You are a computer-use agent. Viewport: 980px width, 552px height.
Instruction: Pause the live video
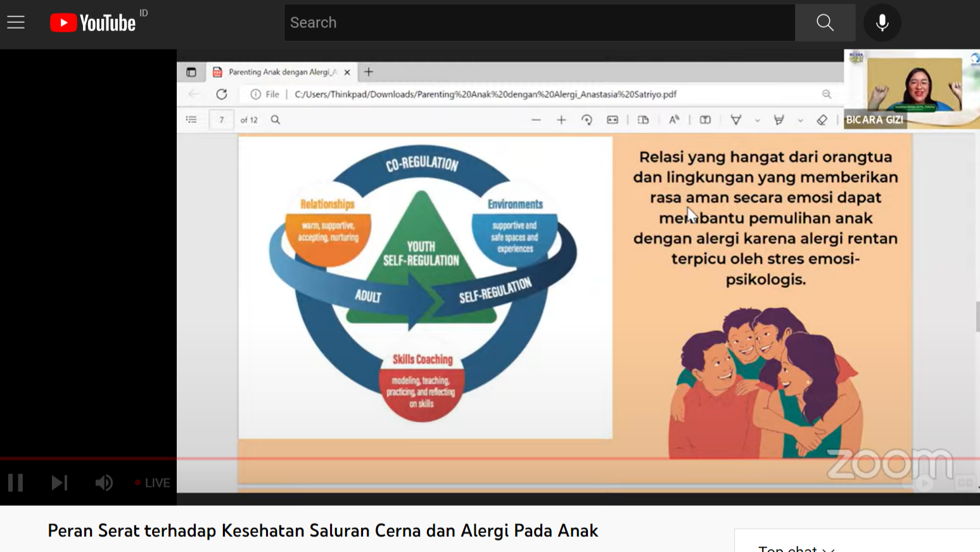click(16, 483)
